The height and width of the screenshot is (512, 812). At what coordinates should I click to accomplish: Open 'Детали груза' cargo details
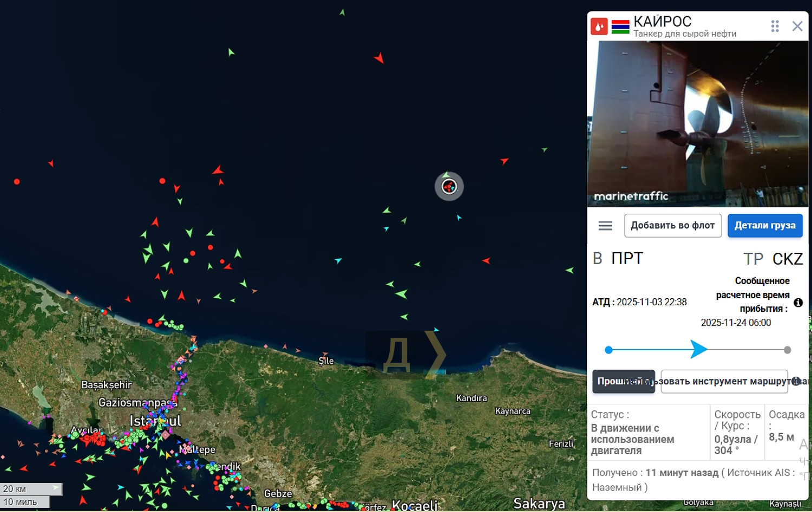click(x=764, y=226)
